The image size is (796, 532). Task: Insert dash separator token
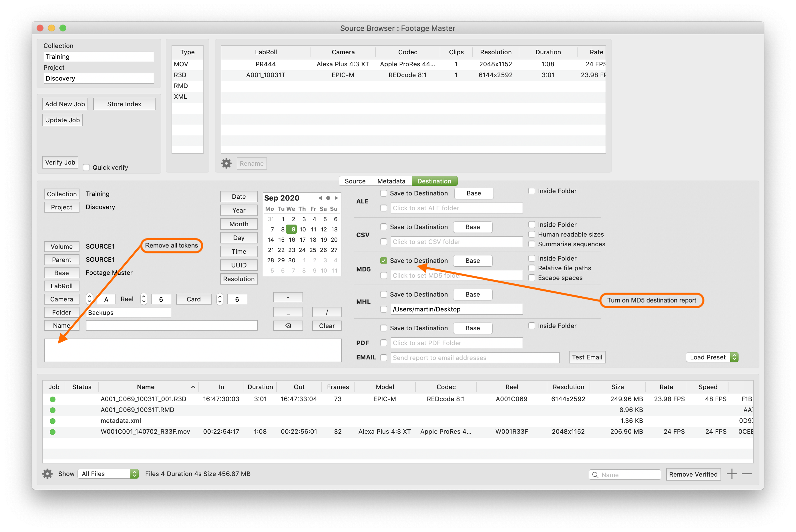(288, 297)
